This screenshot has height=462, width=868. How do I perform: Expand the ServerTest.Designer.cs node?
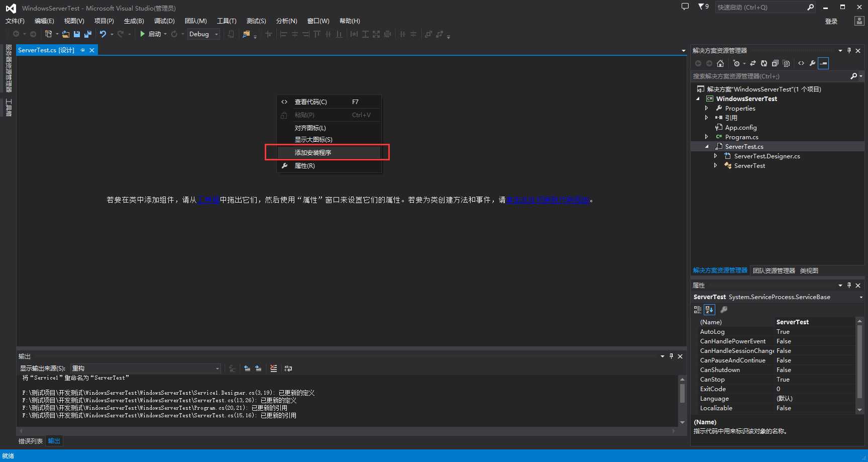click(715, 156)
